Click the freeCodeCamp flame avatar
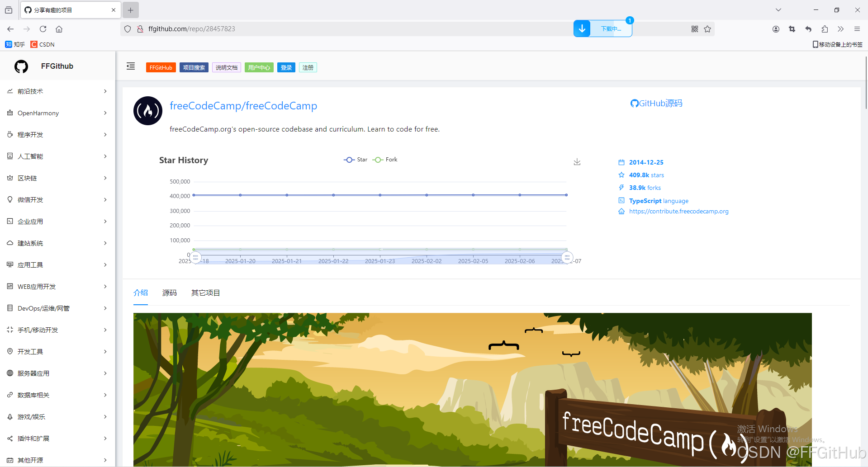The image size is (868, 467). click(148, 111)
